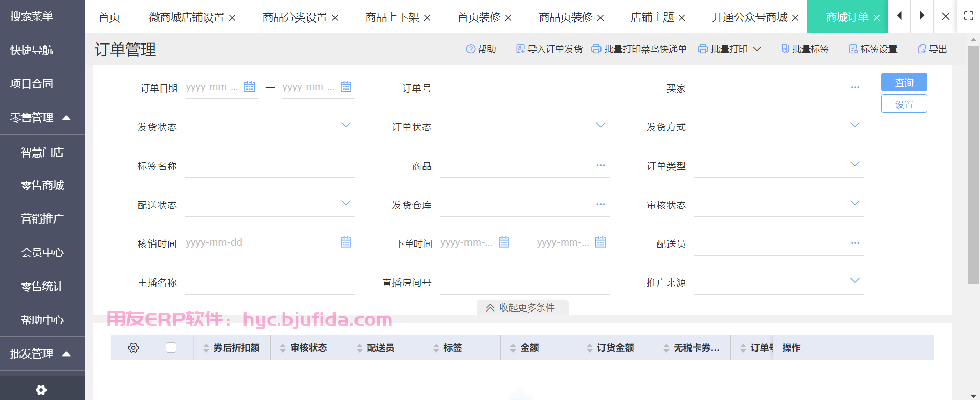Viewport: 980px width, 400px height.
Task: Sort by 标签 column
Action: point(436,348)
